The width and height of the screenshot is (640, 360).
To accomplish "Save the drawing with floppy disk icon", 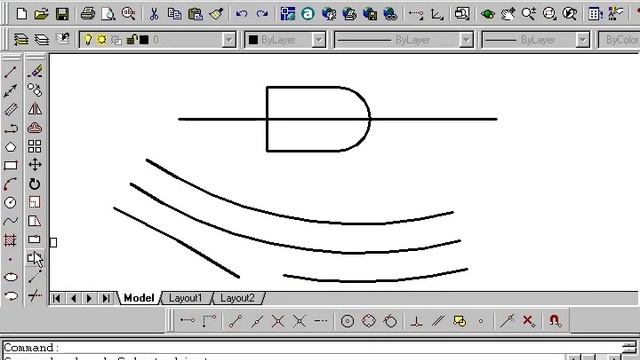I will coord(62,14).
